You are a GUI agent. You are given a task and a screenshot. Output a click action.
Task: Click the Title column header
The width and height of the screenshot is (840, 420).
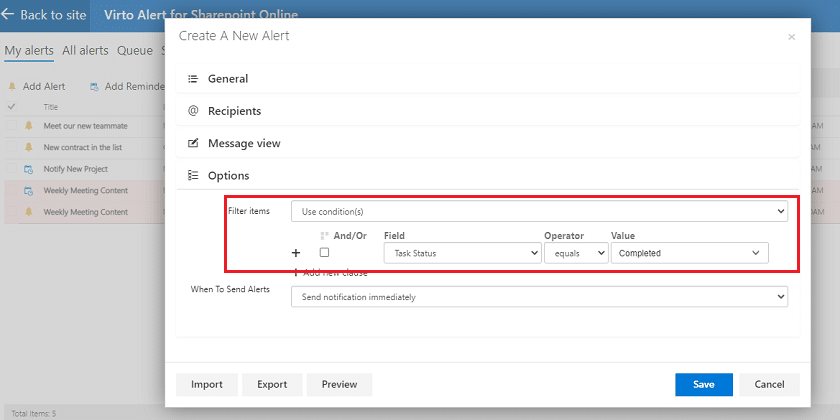click(x=50, y=107)
